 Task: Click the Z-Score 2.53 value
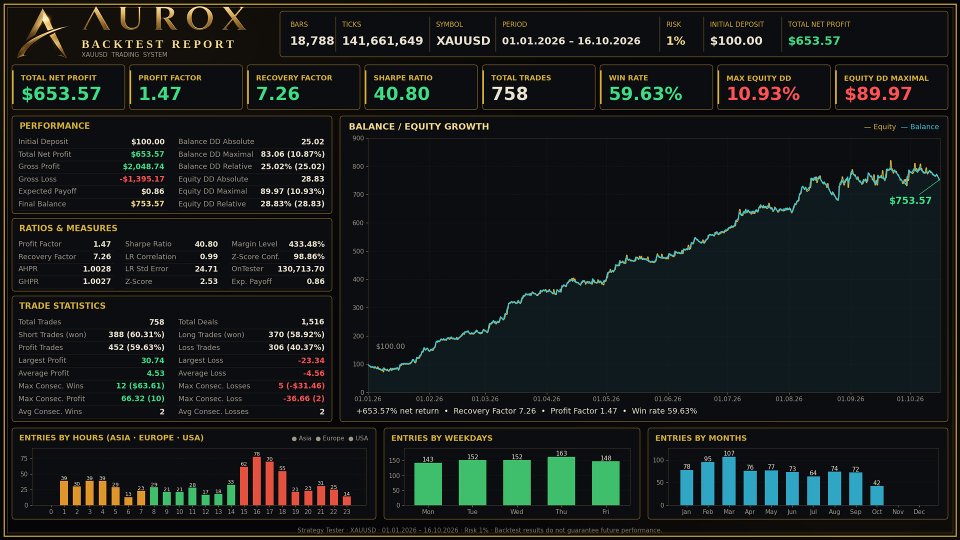(x=209, y=282)
